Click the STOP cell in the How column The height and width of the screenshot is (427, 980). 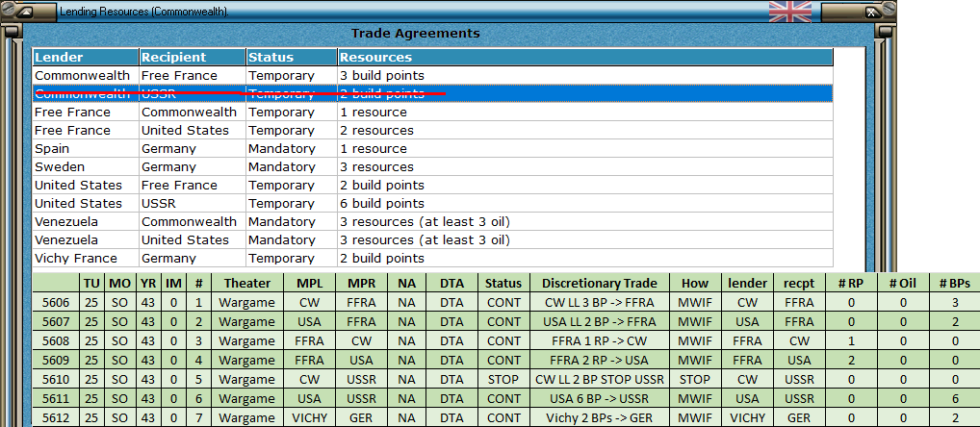[x=695, y=380]
